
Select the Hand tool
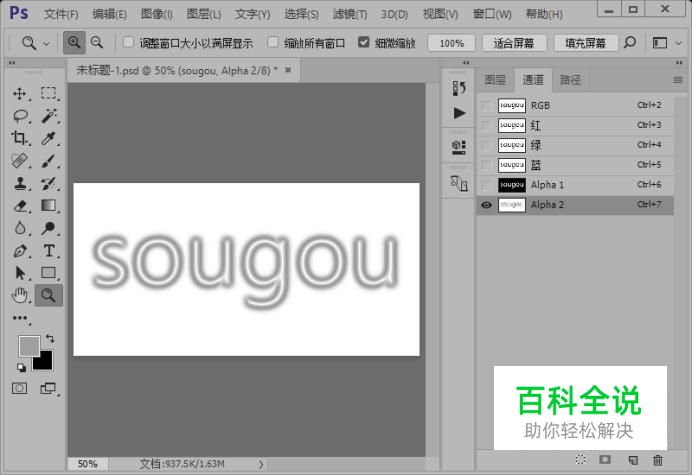pyautogui.click(x=19, y=295)
